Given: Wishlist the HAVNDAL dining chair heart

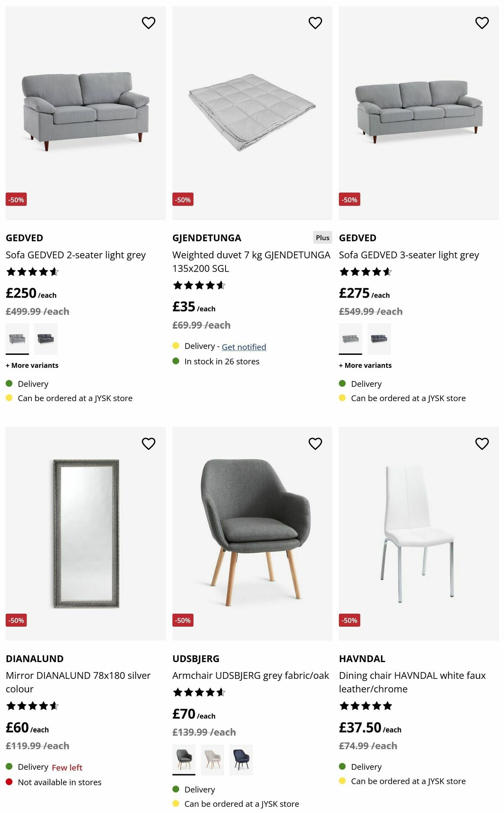Looking at the screenshot, I should coord(482,443).
